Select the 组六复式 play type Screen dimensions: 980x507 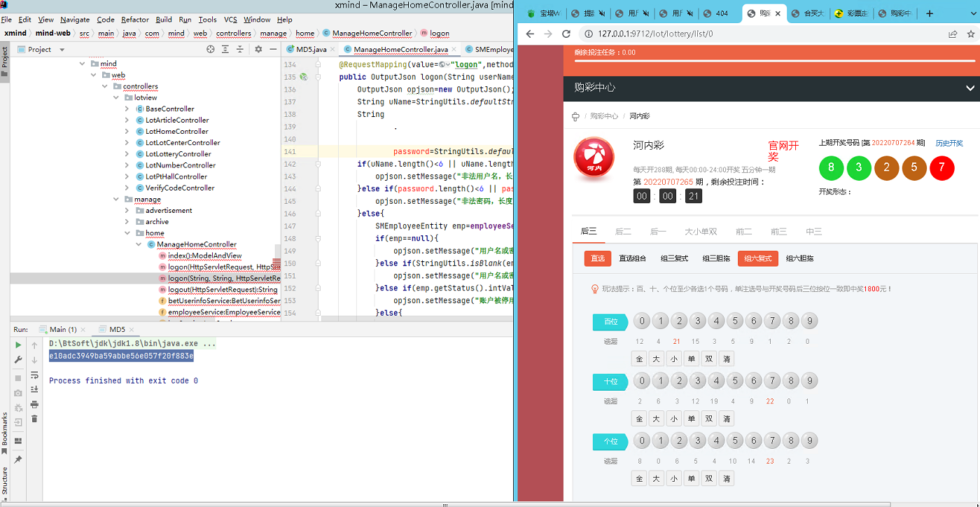click(757, 258)
